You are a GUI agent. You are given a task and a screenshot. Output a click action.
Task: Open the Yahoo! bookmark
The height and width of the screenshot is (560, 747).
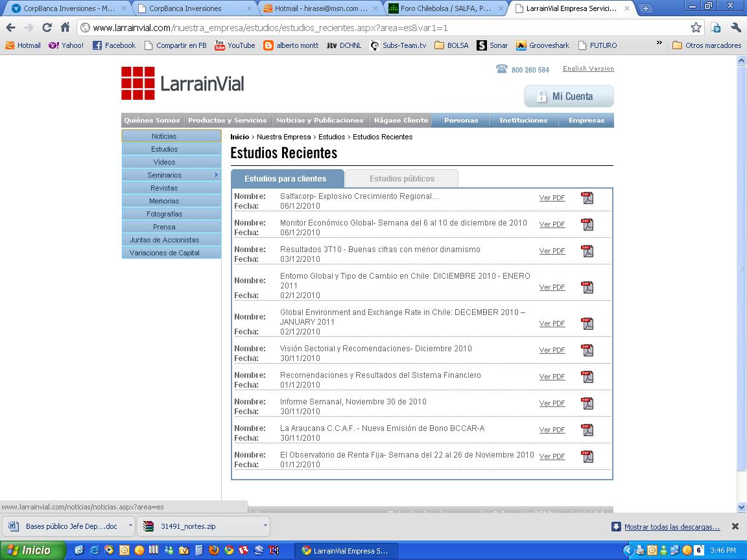pyautogui.click(x=66, y=45)
